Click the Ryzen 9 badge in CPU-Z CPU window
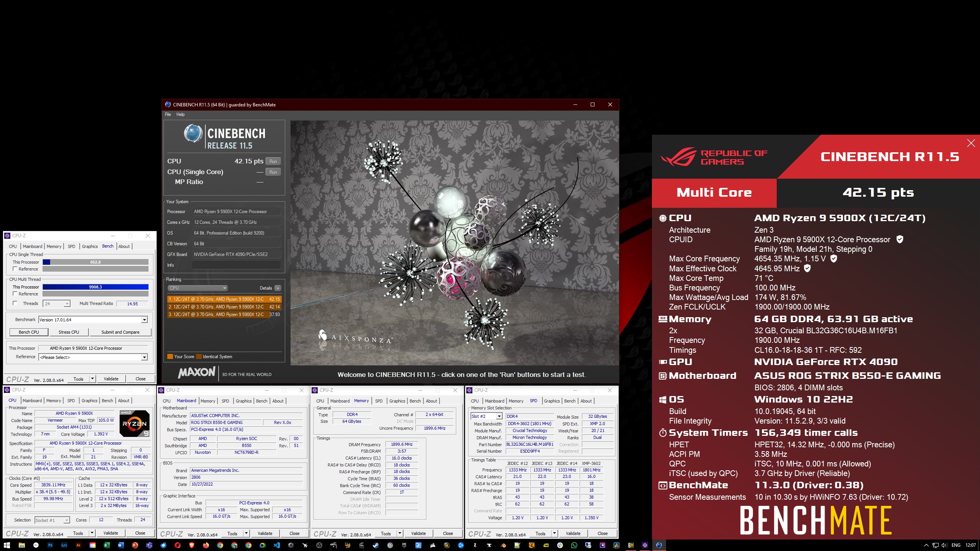 pyautogui.click(x=134, y=424)
